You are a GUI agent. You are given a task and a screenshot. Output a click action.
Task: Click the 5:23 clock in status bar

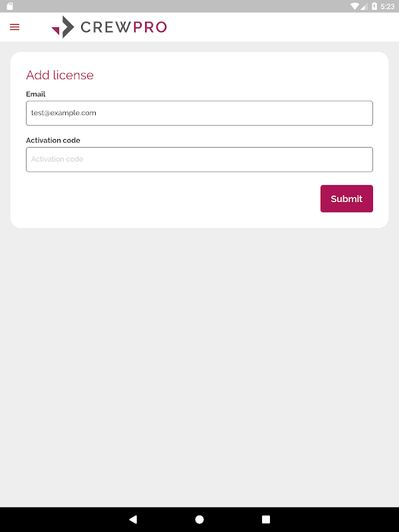coord(387,6)
